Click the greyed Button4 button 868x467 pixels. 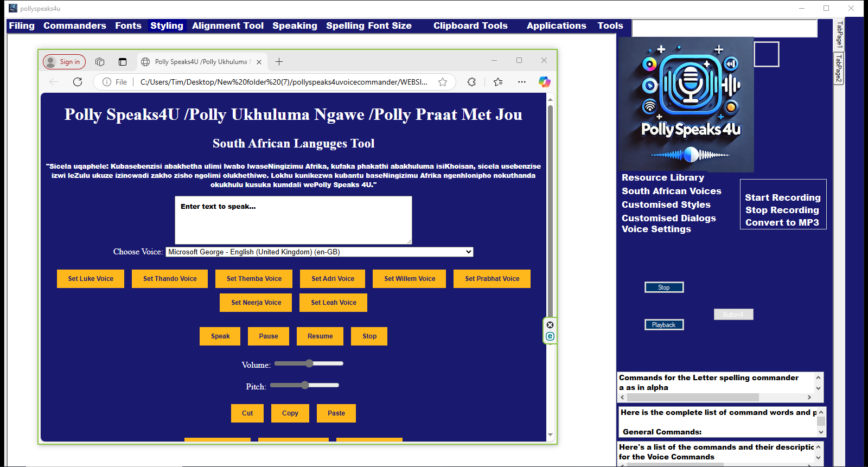pos(733,315)
